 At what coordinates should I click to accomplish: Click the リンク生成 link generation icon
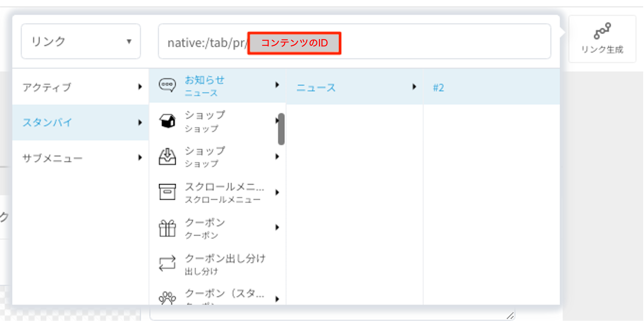pos(602,31)
